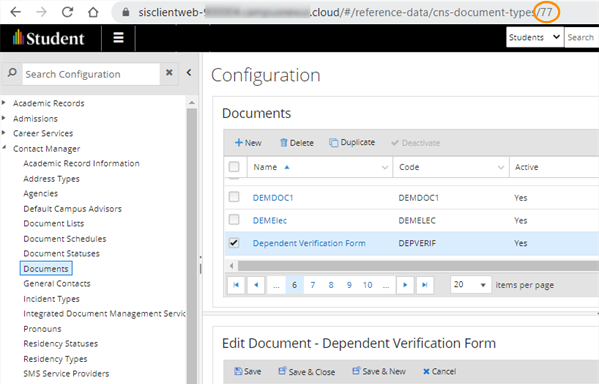The height and width of the screenshot is (384, 599).
Task: Reload the page with refresh icon
Action: pyautogui.click(x=67, y=12)
